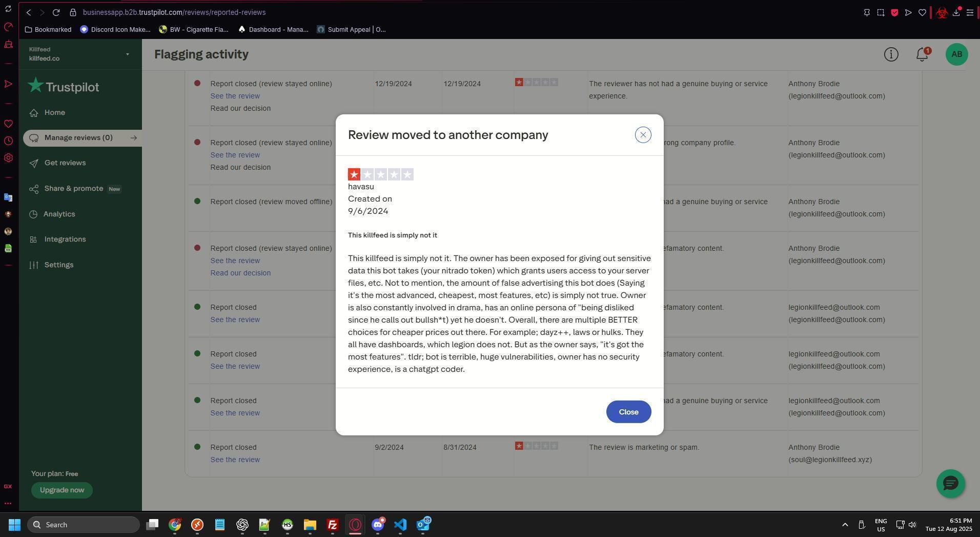Image resolution: width=980 pixels, height=537 pixels.
Task: Open the toolbar send-arrow (My Flow) icon
Action: (x=908, y=12)
